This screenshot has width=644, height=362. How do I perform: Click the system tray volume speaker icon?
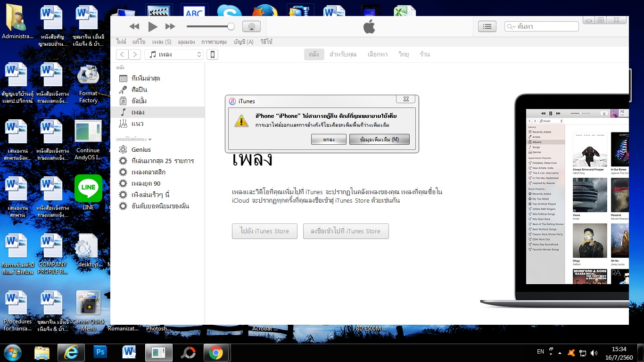coord(594,353)
